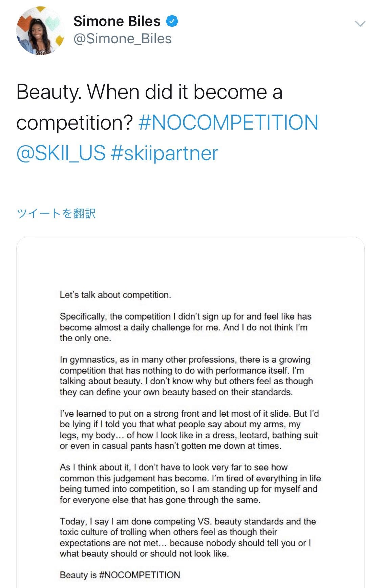Click the verified badge next to Simone Biles
381x588 pixels.
coord(173,21)
